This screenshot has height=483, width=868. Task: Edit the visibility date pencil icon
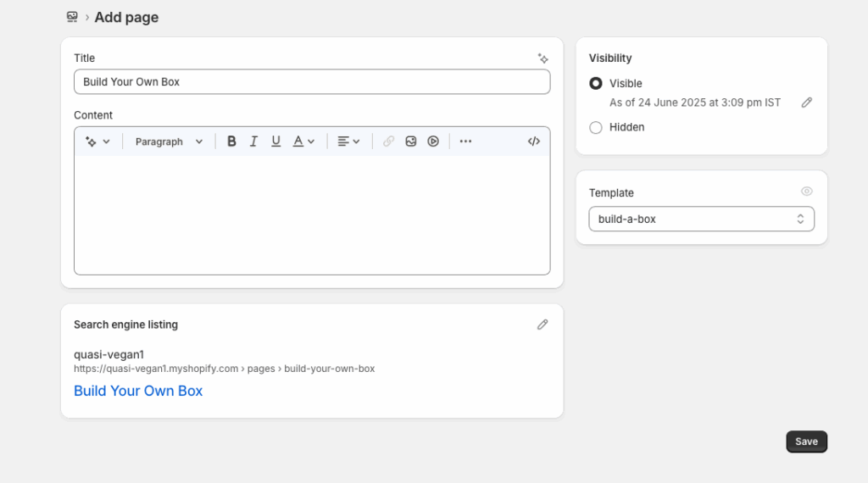point(807,103)
